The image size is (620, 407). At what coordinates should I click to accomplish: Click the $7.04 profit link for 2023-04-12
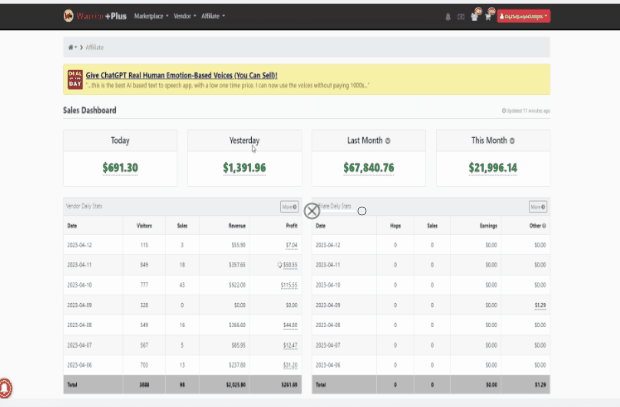tap(291, 244)
